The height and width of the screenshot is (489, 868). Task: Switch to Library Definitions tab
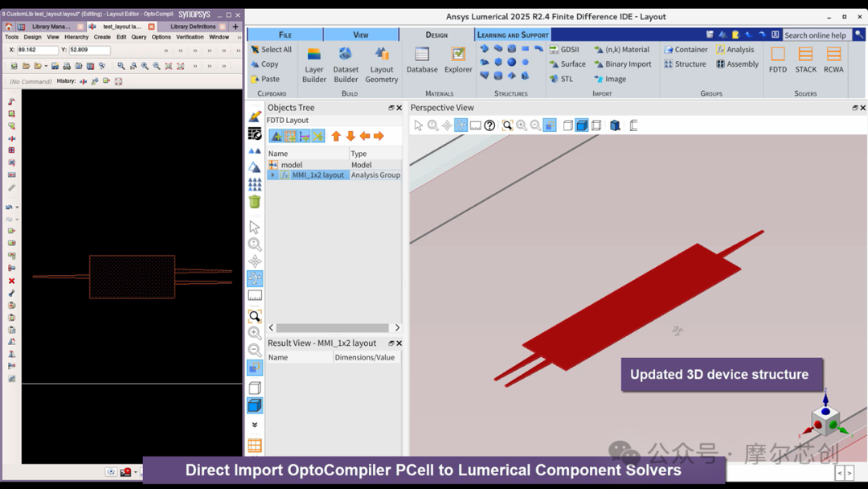193,27
